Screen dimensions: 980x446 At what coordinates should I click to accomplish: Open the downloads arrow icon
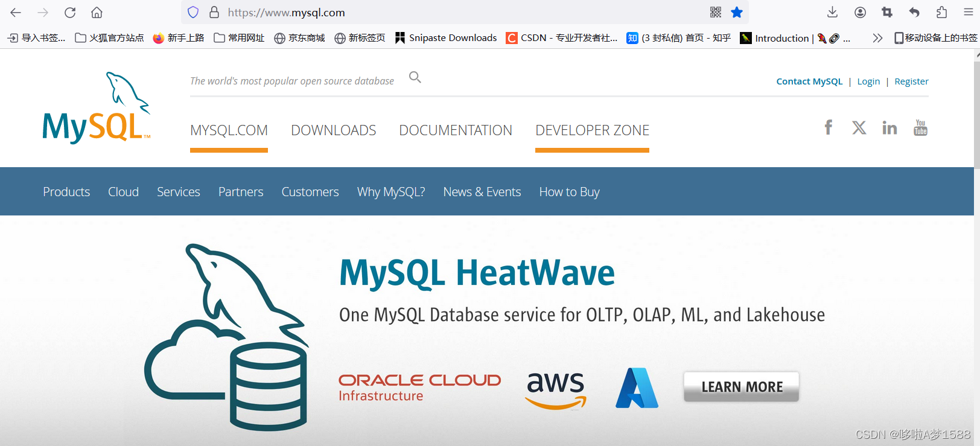coord(832,12)
